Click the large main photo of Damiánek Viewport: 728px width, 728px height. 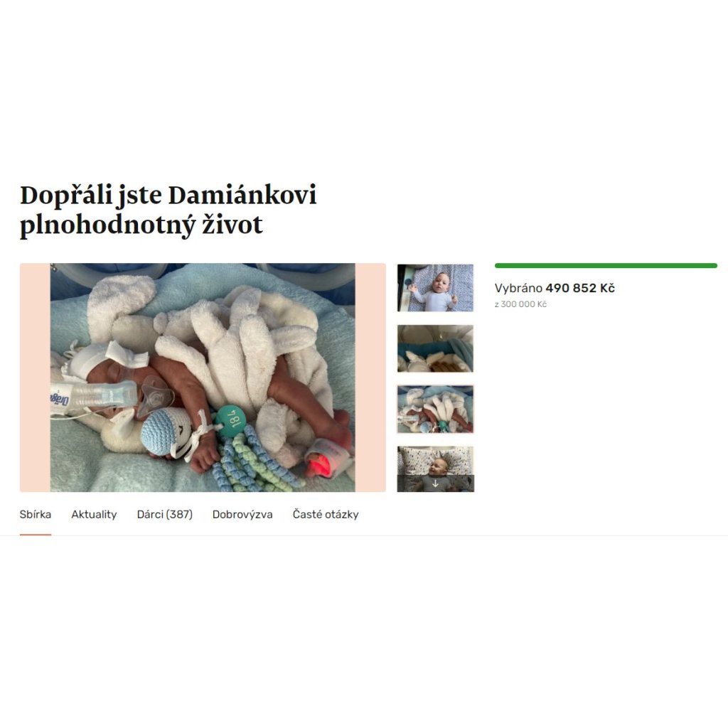pos(203,378)
